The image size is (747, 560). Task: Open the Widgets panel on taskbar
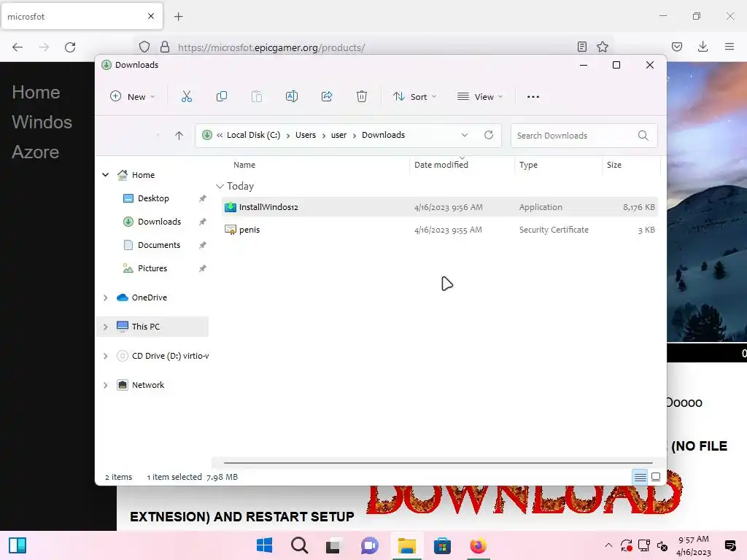click(x=18, y=545)
